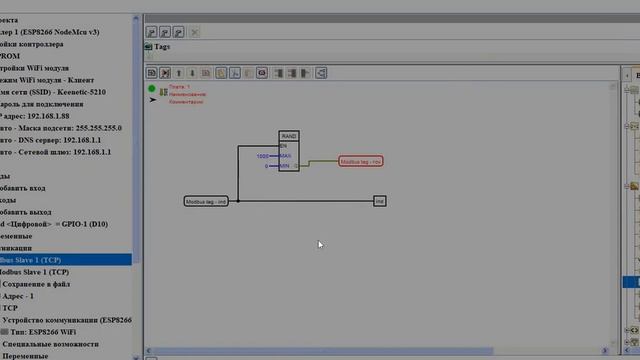This screenshot has width=640, height=360.
Task: Click the canvas horizontal scrollbar thumb
Action: tap(322, 351)
